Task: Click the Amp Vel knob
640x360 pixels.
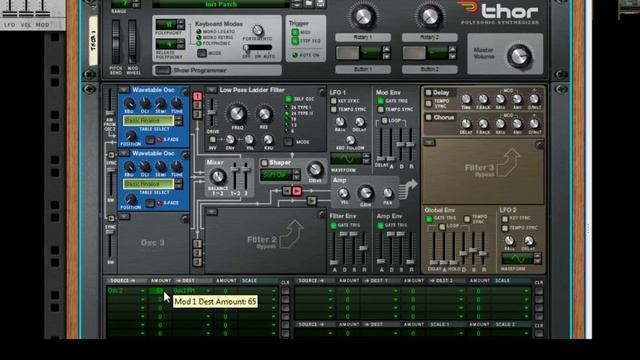Action: (x=344, y=193)
